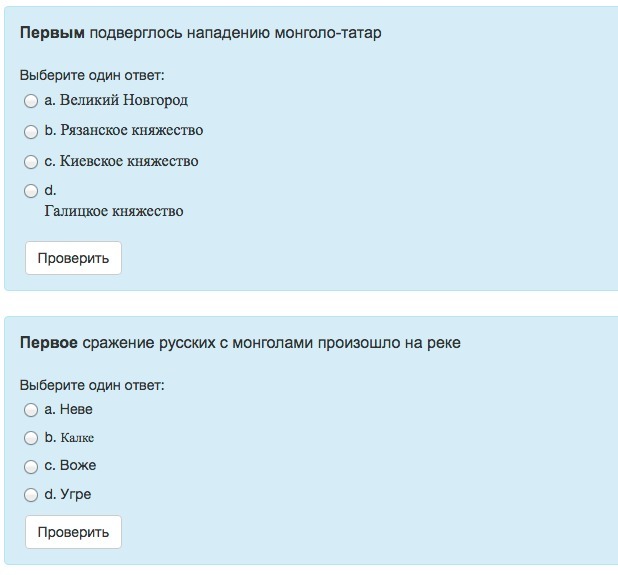Select radio button for Галицкое княжество option
This screenshot has height=575, width=618.
(x=31, y=191)
